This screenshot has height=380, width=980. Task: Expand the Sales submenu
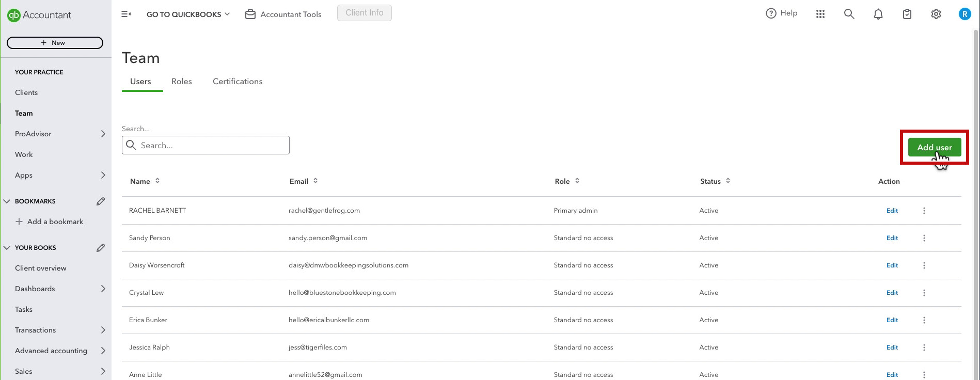[103, 371]
